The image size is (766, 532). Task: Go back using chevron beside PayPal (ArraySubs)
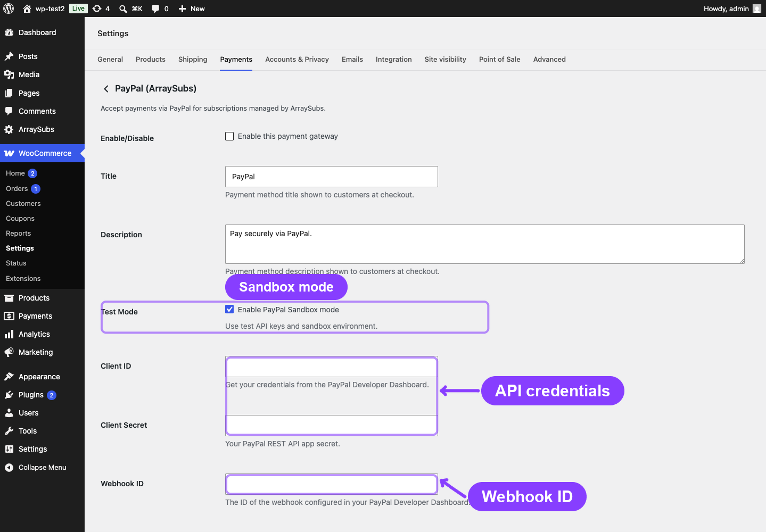click(x=106, y=89)
